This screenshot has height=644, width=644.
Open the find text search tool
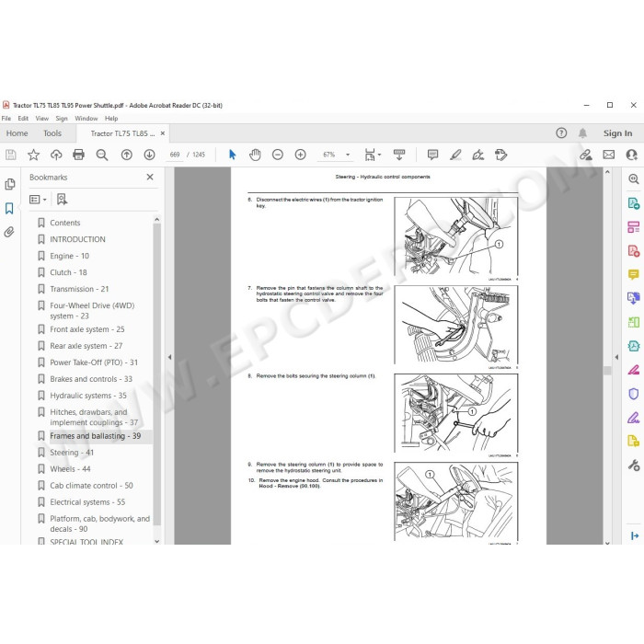click(x=101, y=155)
